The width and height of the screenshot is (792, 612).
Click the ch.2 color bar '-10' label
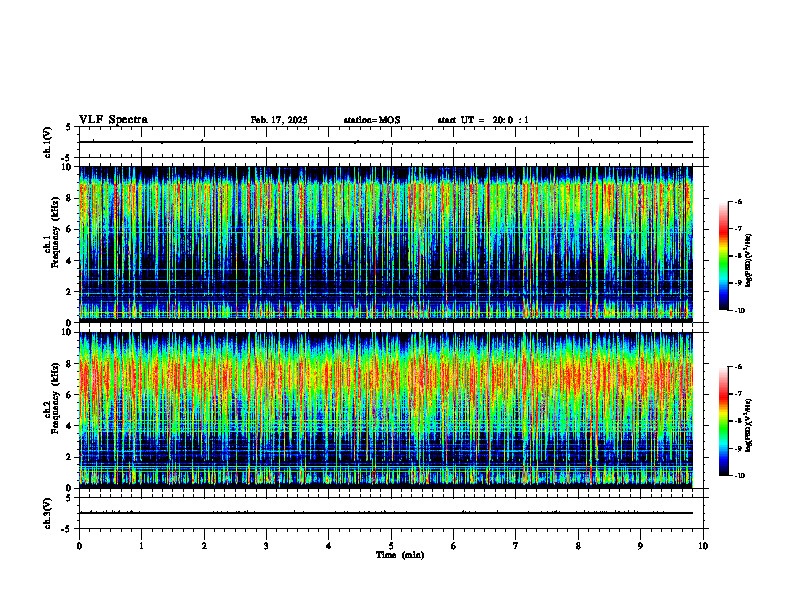tap(739, 476)
